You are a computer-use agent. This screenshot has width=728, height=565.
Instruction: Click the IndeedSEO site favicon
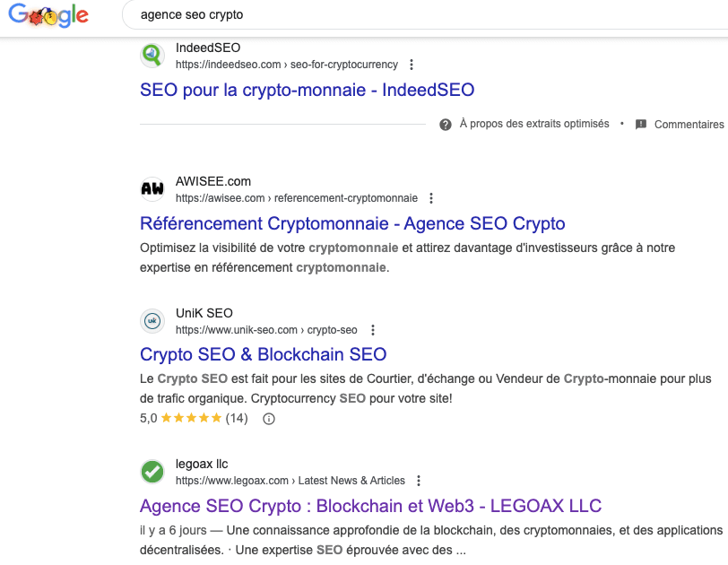[x=152, y=56]
